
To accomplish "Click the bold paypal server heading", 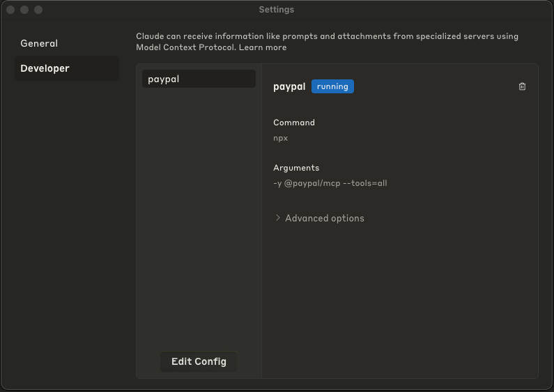I will (289, 86).
